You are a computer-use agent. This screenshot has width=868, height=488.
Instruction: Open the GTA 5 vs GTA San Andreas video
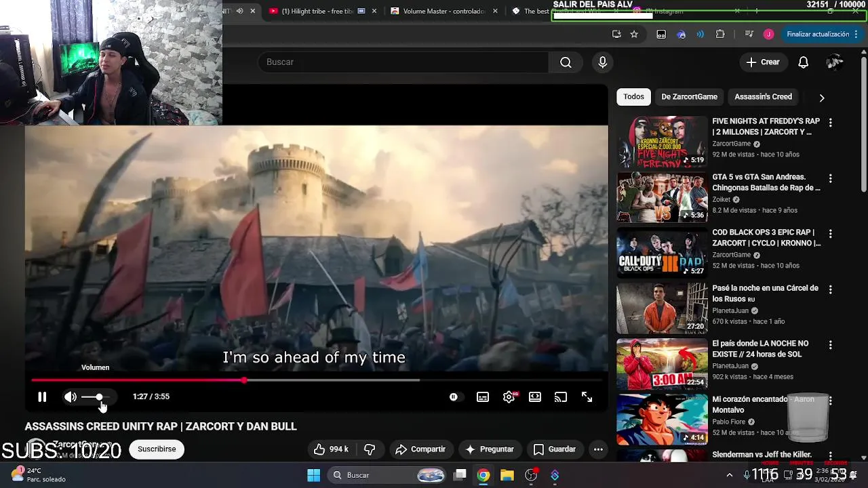pyautogui.click(x=662, y=197)
